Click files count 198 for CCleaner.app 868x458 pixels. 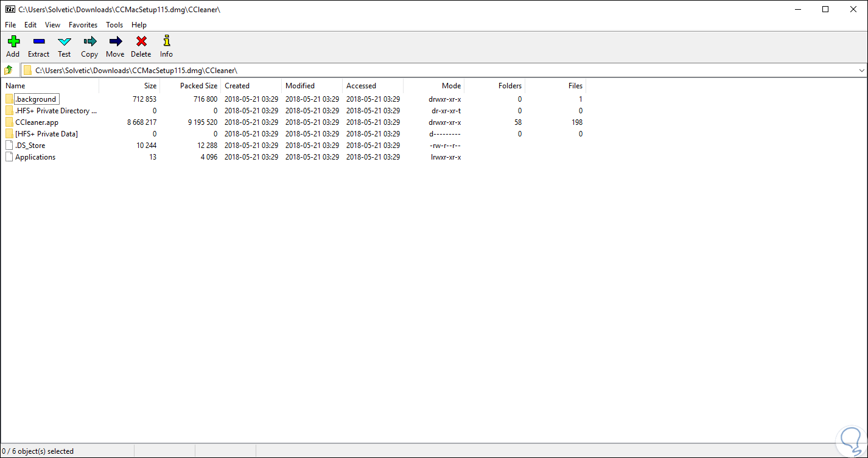[x=576, y=122]
